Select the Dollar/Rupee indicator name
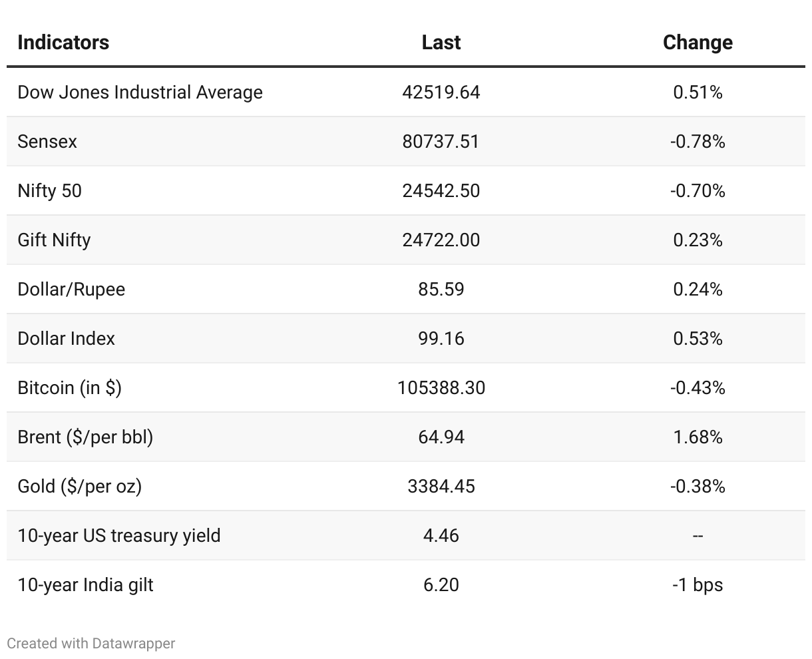This screenshot has width=812, height=659. click(x=71, y=290)
